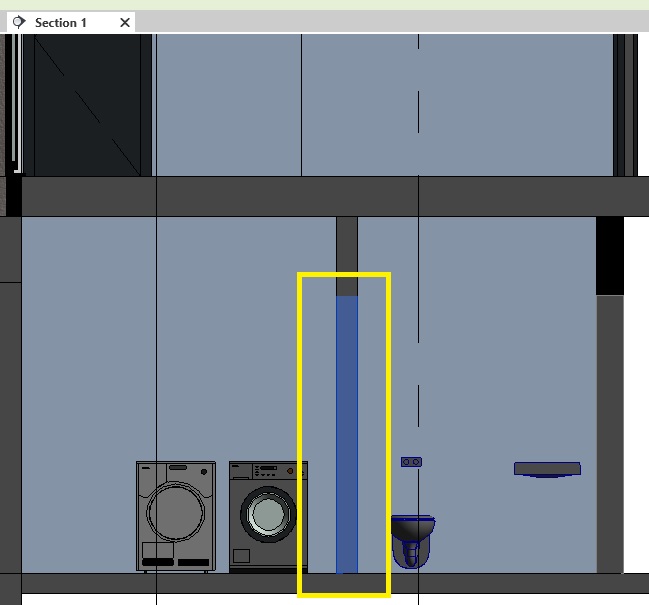The image size is (649, 605).
Task: Click the upper floor right exterior wall
Action: (x=625, y=105)
